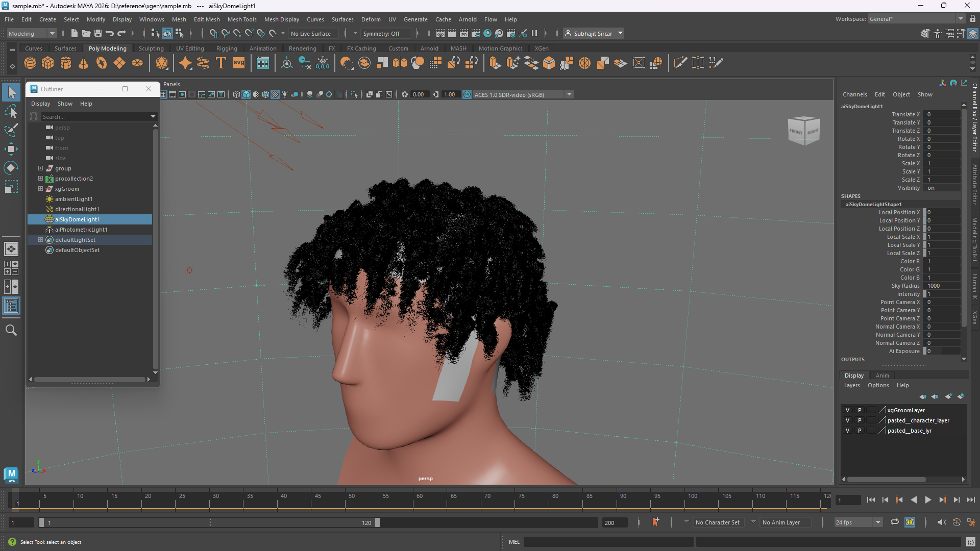Screen dimensions: 980x551
Task: Click the polygon Type text shelf icon
Action: click(221, 63)
